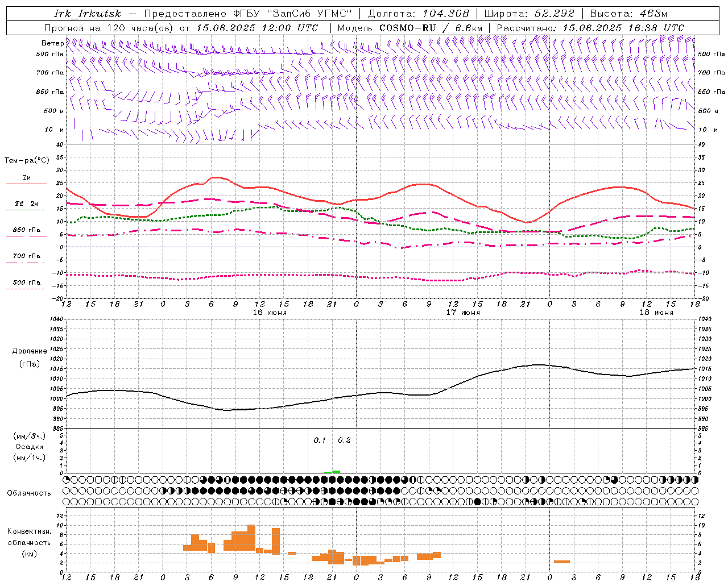
Task: Click the (мм/3ч.) precipitation unit label
Action: [x=30, y=436]
